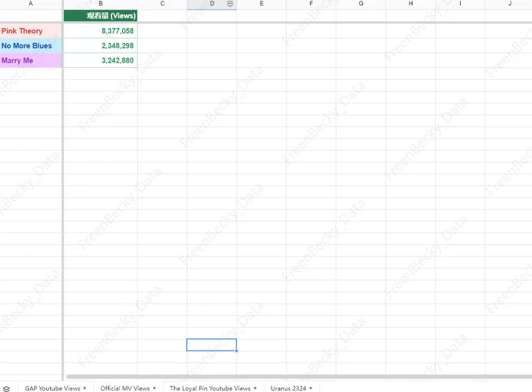The height and width of the screenshot is (392, 532).
Task: Select column E header
Action: point(261,4)
